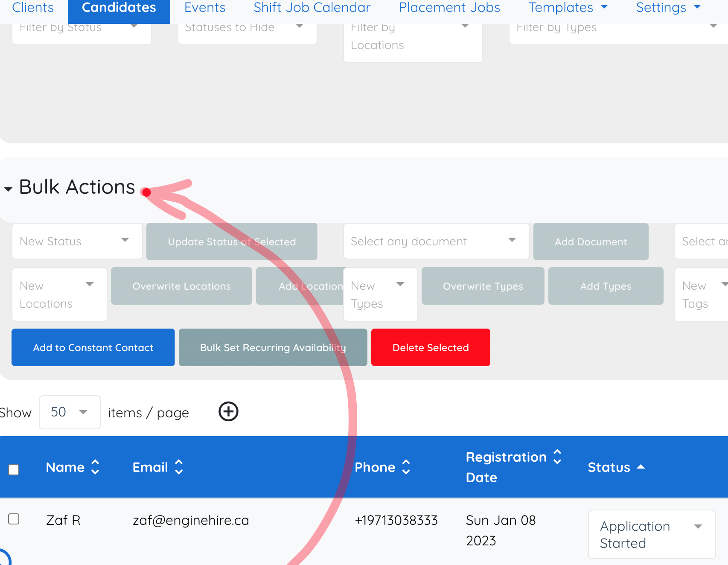Click Bulk Set Recurring Availability
Viewport: 728px width, 565px height.
tap(273, 347)
